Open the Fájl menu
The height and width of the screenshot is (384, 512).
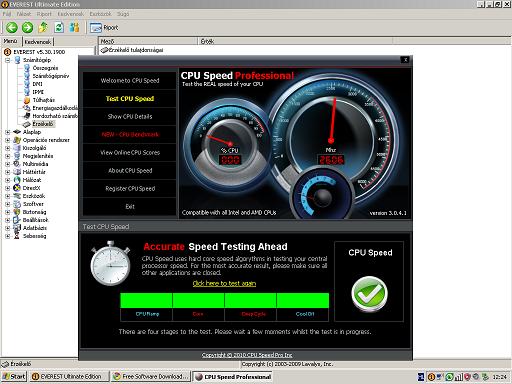[x=7, y=14]
